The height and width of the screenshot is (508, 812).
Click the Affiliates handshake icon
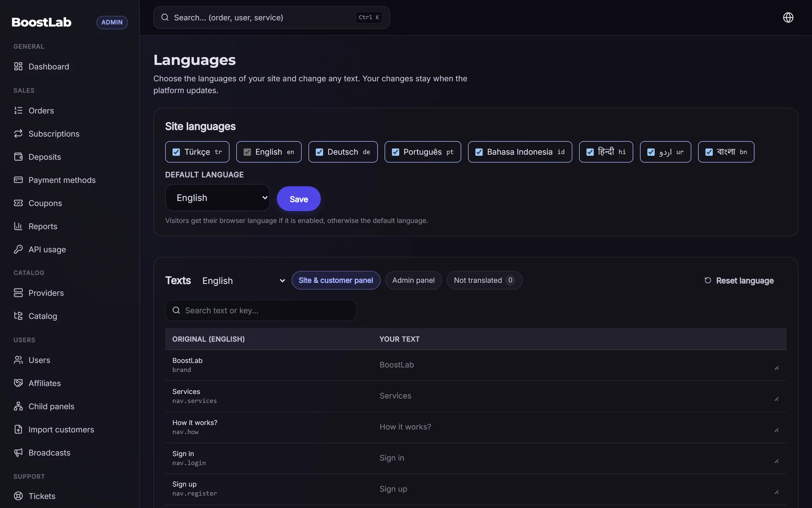(x=18, y=383)
